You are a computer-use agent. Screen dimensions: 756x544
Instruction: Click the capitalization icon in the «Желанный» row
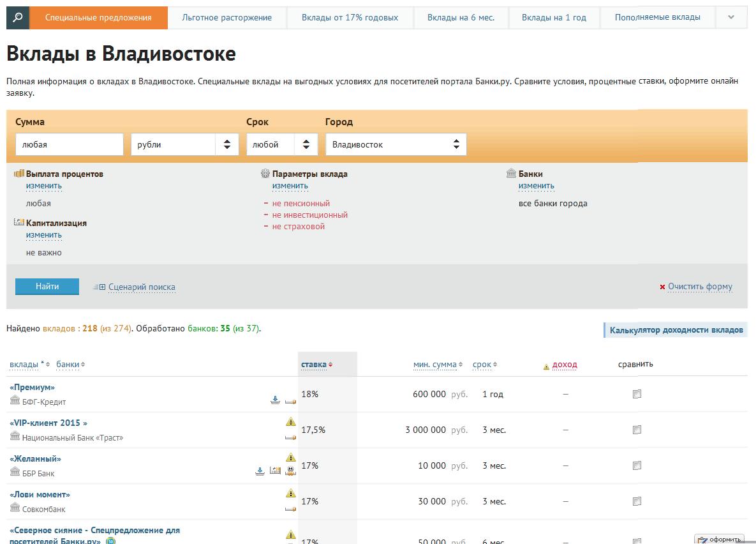click(x=275, y=471)
